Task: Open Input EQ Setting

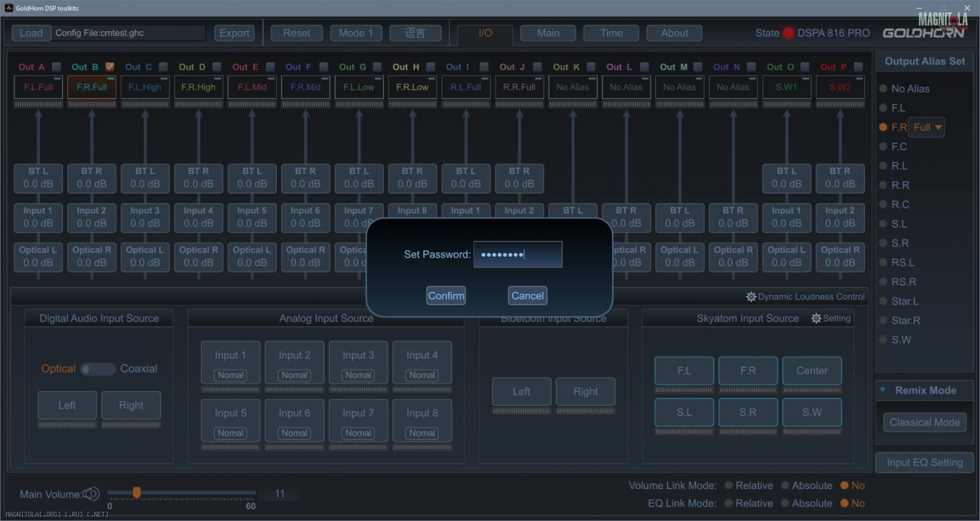Action: tap(925, 463)
